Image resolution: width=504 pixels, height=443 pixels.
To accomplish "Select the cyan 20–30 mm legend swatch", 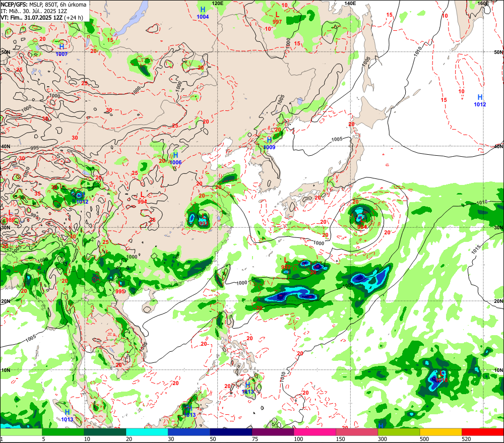I will point(147,432).
